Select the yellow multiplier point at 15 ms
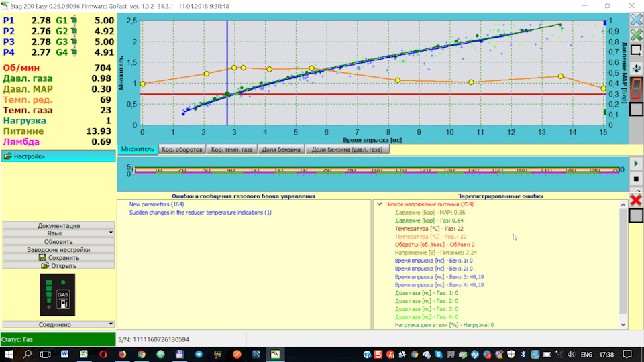The height and width of the screenshot is (362, 644). pyautogui.click(x=603, y=88)
